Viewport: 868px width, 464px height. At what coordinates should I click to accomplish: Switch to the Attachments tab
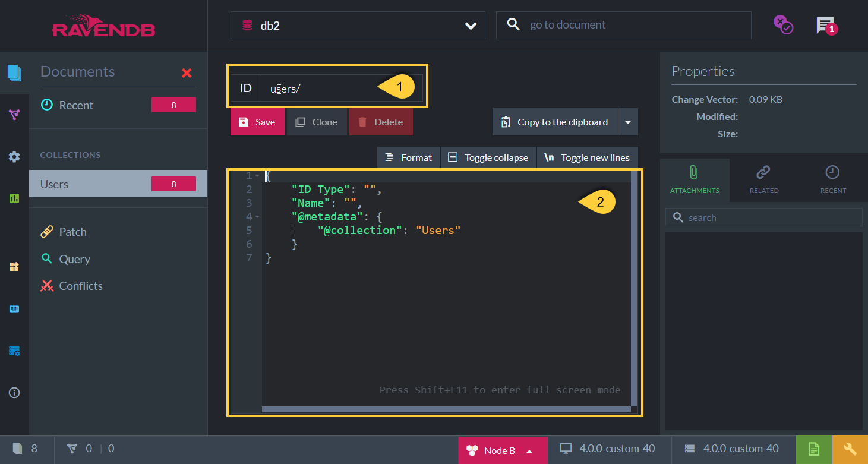pyautogui.click(x=694, y=180)
